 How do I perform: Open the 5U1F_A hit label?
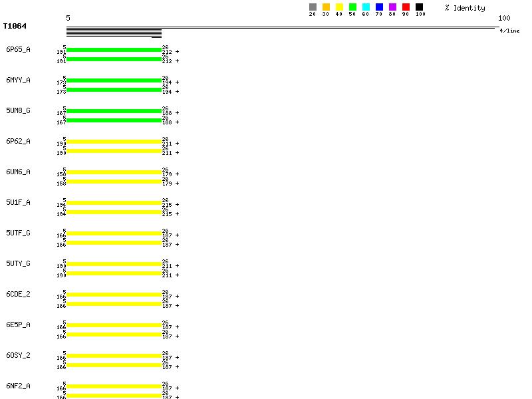pos(18,203)
